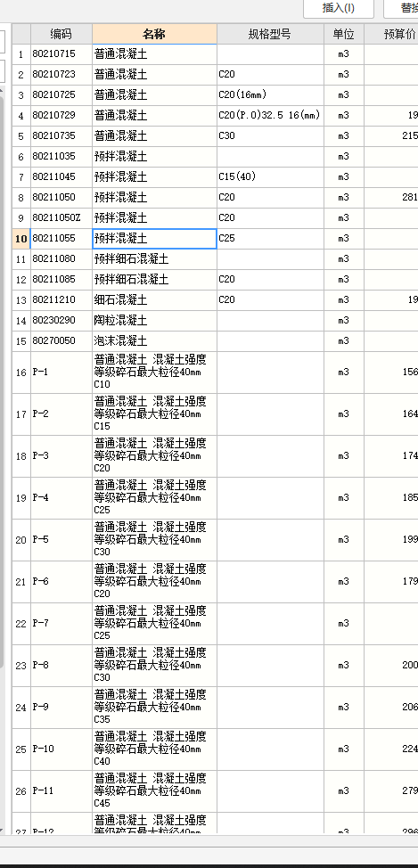The width and height of the screenshot is (418, 868).
Task: Select the P-6 code cell
Action: click(x=61, y=582)
